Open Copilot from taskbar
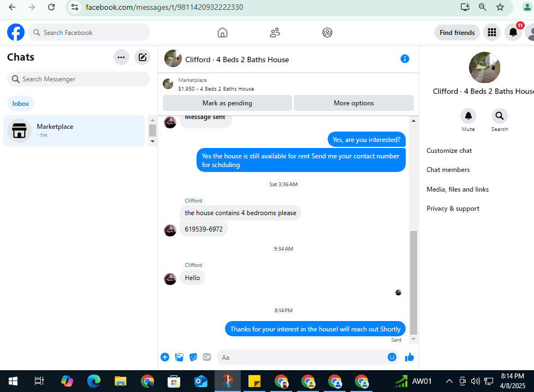 (67, 381)
